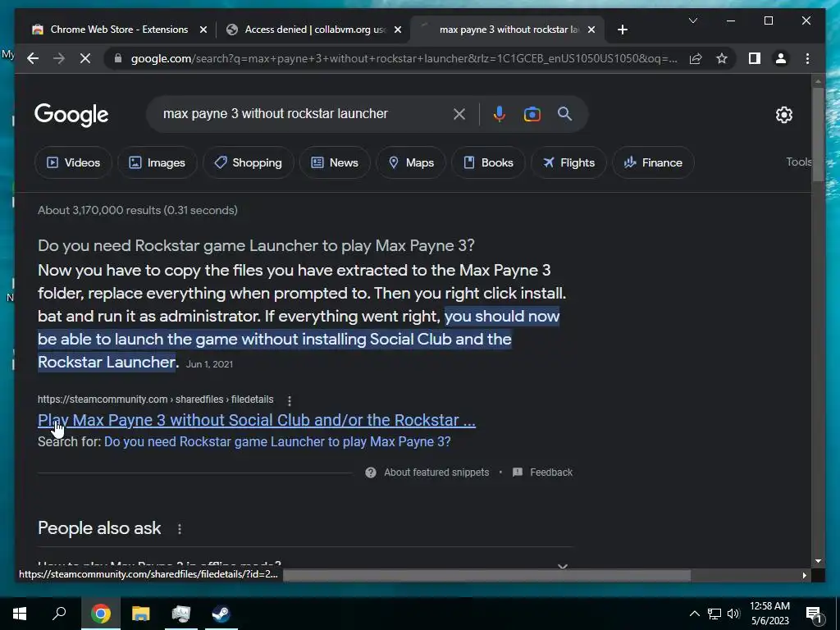The height and width of the screenshot is (630, 840).
Task: Close the Access denied tab
Action: pyautogui.click(x=398, y=30)
